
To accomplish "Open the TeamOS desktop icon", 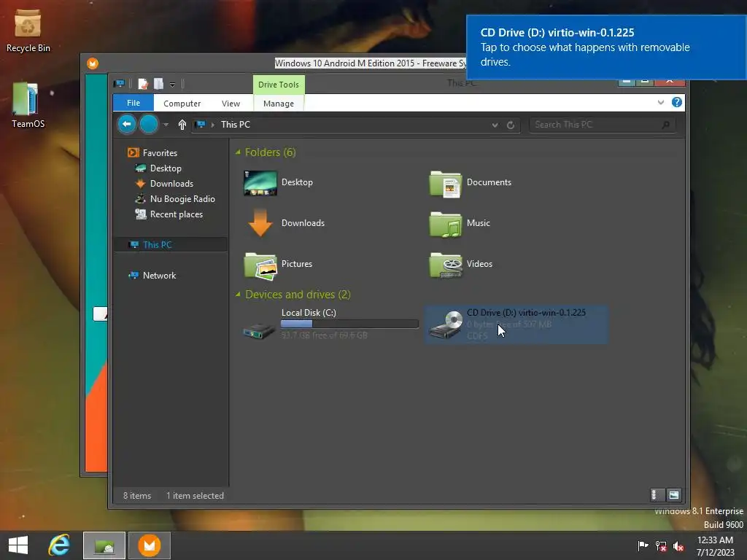I will 28,106.
